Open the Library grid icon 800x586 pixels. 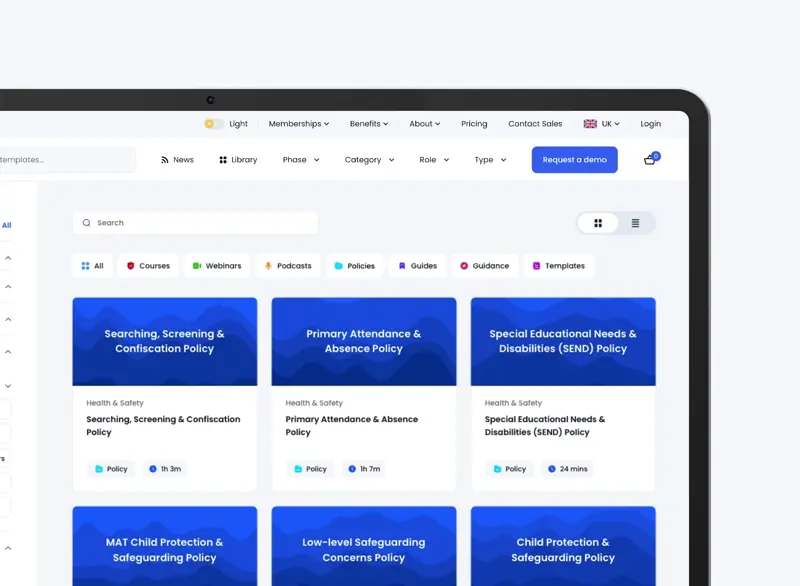coord(223,160)
